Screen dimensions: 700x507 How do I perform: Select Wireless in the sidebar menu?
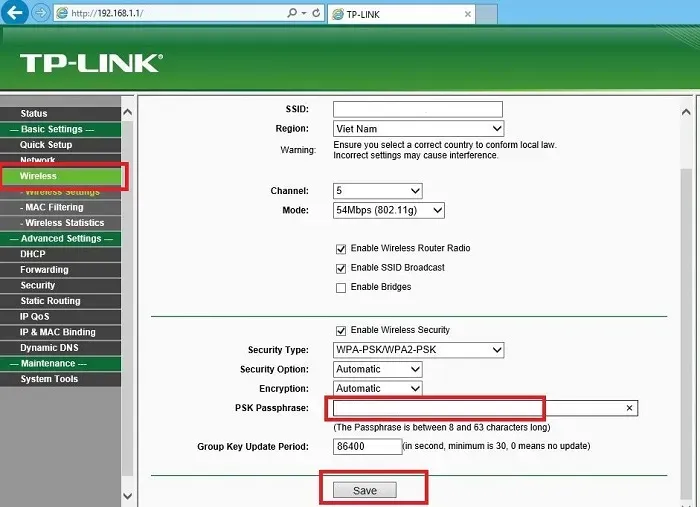click(x=62, y=176)
